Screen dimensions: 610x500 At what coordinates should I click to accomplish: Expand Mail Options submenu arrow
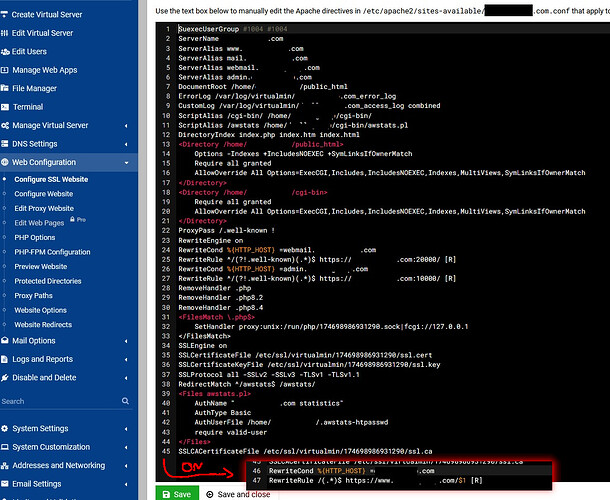point(126,341)
